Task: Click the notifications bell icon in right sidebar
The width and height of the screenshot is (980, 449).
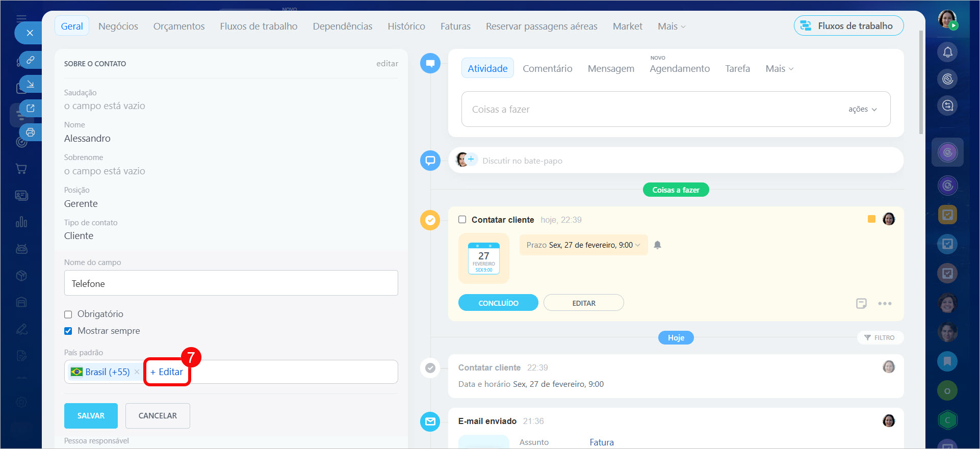Action: coord(947,52)
